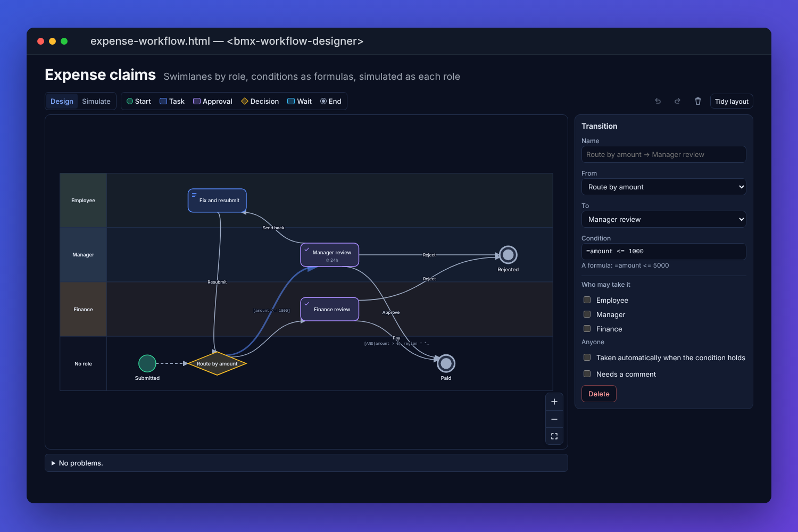Select the Route by amount decision diamond

click(217, 363)
